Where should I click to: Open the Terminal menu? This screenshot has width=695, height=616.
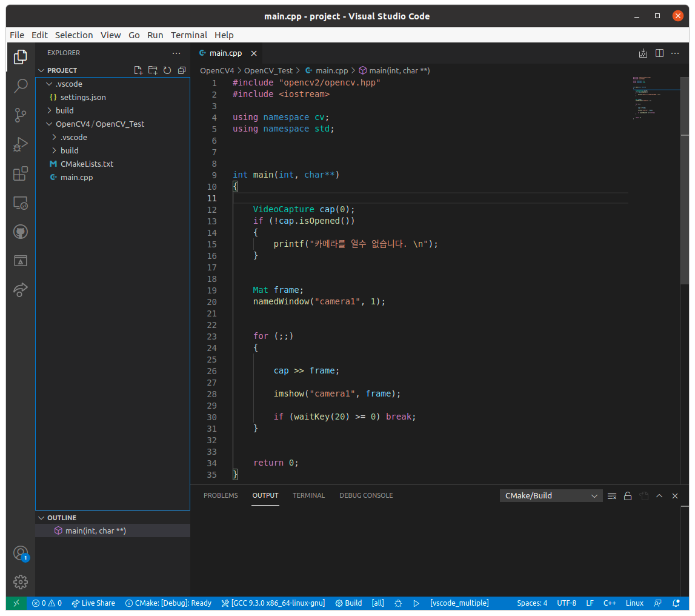point(189,35)
